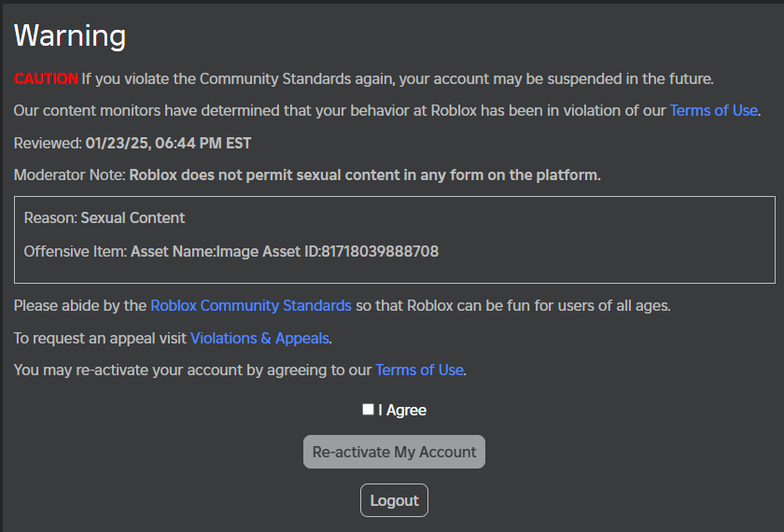Screen dimensions: 784x532
Task: Click the 'Reason: Sexual Content' line
Action: (x=105, y=218)
